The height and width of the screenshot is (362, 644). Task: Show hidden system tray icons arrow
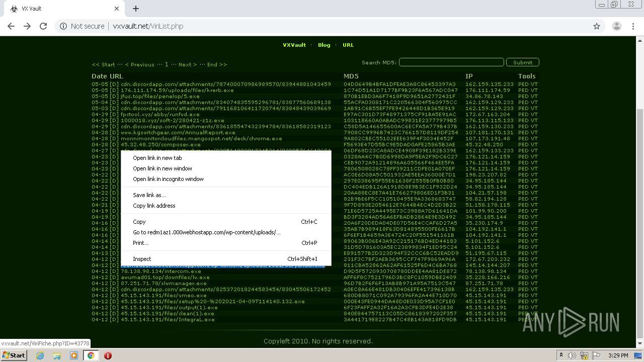coord(561,355)
